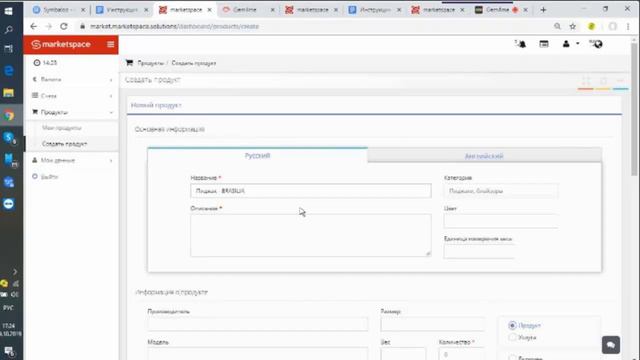Open Skype from taskbar

pyautogui.click(x=9, y=138)
